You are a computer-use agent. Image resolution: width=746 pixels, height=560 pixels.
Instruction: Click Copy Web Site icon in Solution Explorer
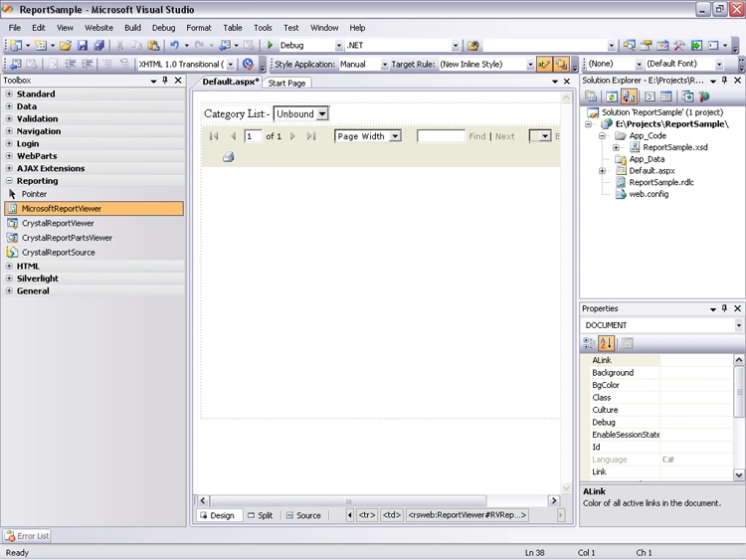tap(687, 96)
